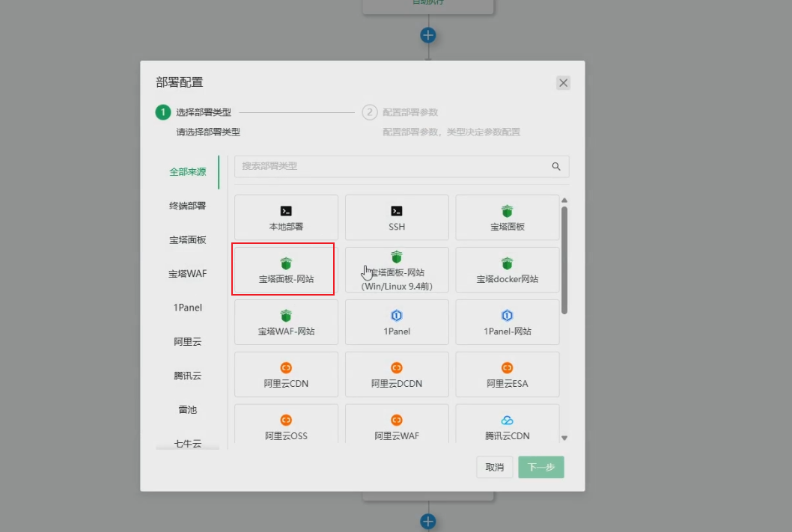Switch to the 终端部署 source category

pyautogui.click(x=187, y=205)
